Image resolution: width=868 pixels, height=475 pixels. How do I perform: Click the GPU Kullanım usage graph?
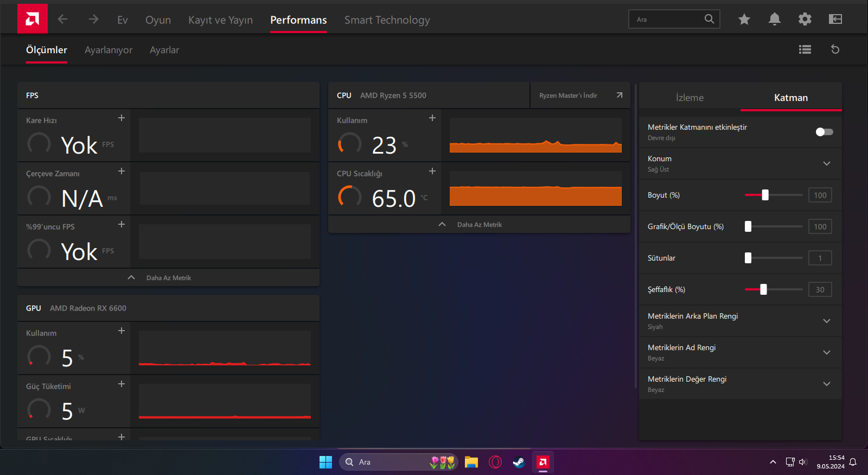tap(225, 348)
